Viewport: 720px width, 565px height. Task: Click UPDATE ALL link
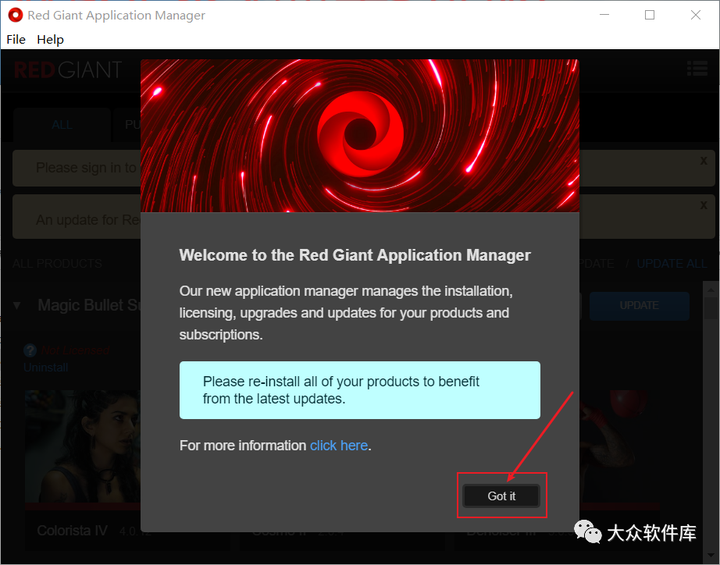[x=672, y=264]
